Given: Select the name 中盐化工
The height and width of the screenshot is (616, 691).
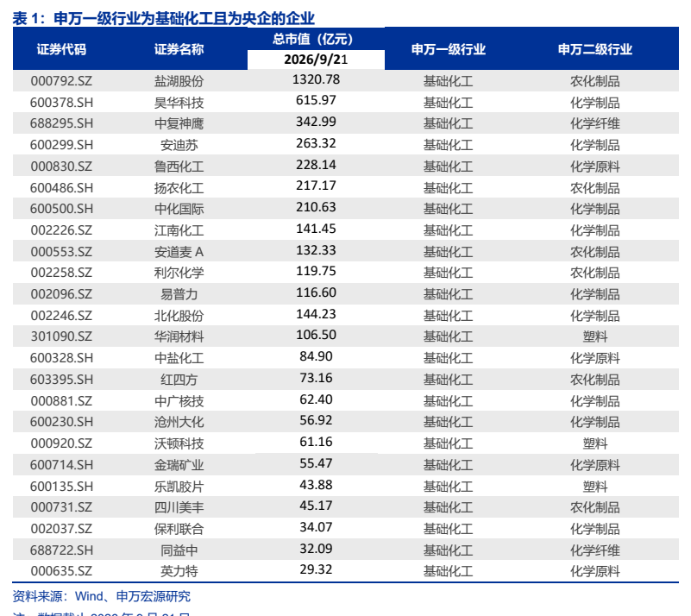Looking at the screenshot, I should coord(179,358).
